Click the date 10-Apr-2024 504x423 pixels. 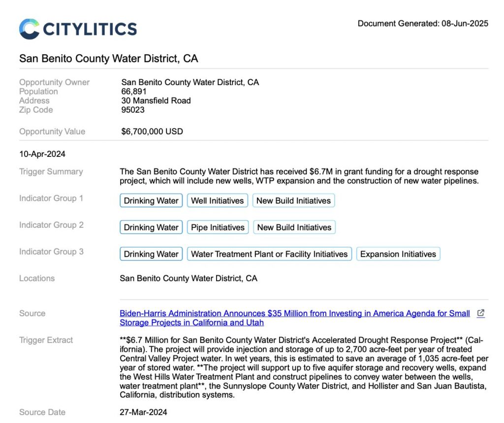(x=42, y=154)
